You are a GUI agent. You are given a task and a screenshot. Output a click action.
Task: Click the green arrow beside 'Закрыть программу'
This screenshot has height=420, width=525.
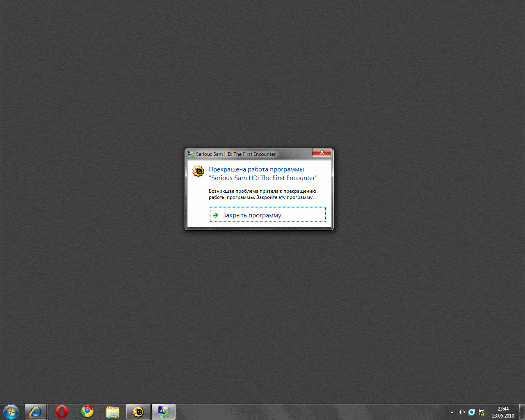216,215
